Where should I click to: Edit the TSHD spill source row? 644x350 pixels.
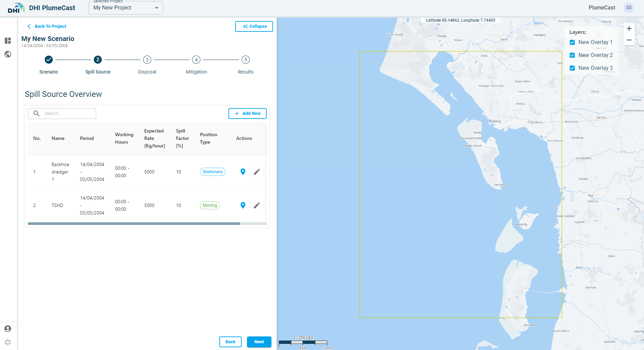tap(257, 205)
